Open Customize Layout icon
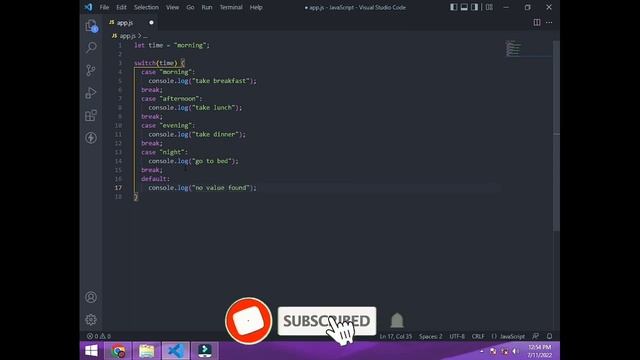640x360 pixels. point(489,7)
